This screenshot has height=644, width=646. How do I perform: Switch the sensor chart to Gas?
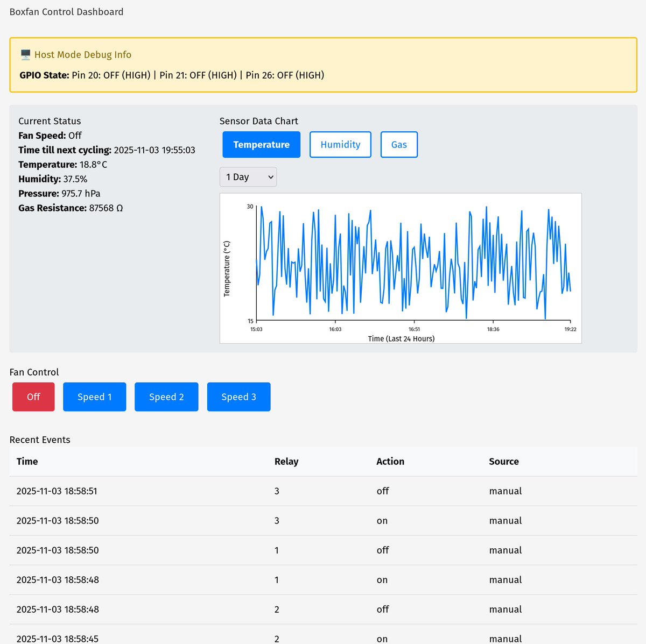pyautogui.click(x=399, y=144)
